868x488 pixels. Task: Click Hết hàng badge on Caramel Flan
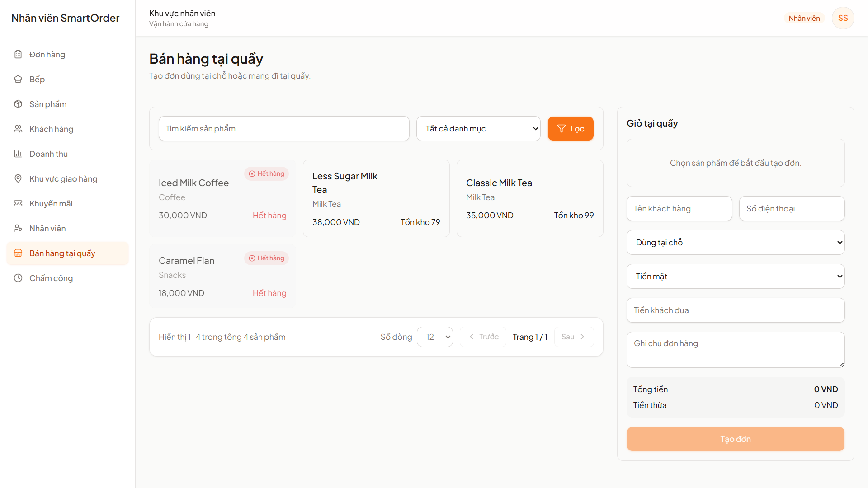266,258
